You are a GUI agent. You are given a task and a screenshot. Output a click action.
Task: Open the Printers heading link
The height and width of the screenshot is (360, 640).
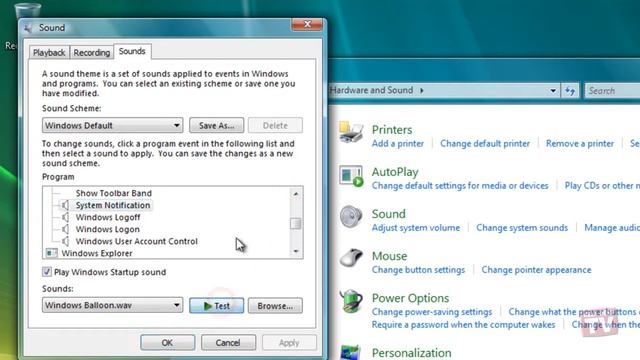(x=392, y=130)
